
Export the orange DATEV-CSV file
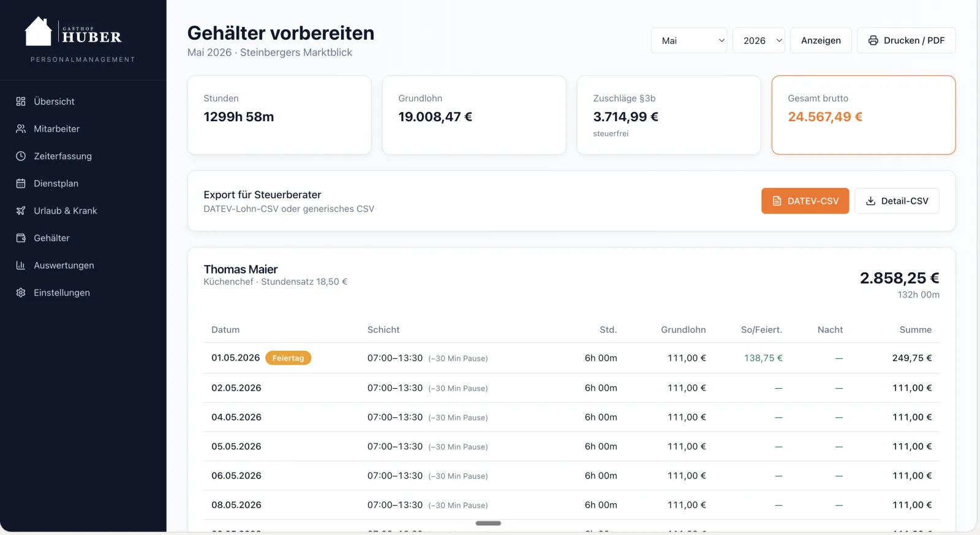(805, 201)
